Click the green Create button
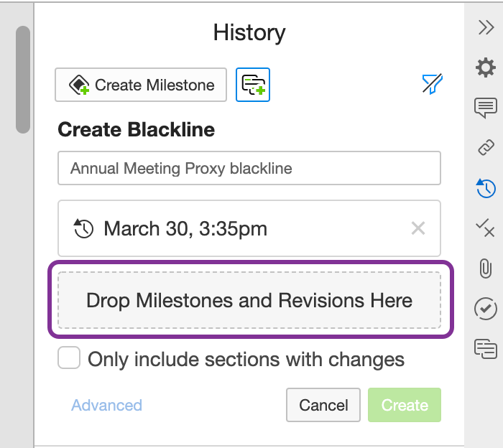The image size is (503, 448). coord(405,405)
